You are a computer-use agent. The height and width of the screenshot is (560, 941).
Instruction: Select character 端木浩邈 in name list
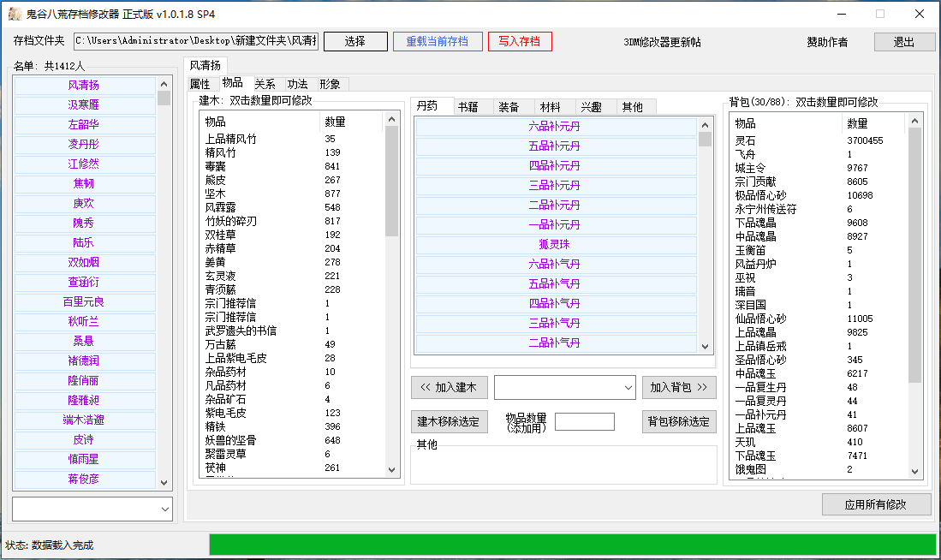(x=85, y=420)
